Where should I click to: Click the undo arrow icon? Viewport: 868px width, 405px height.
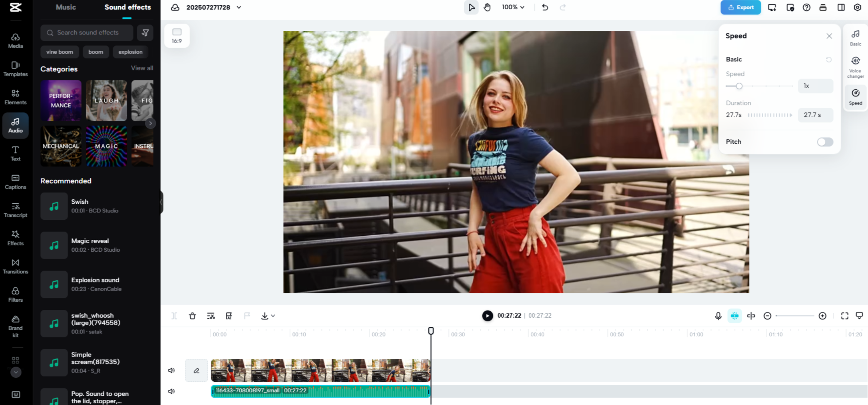point(545,7)
